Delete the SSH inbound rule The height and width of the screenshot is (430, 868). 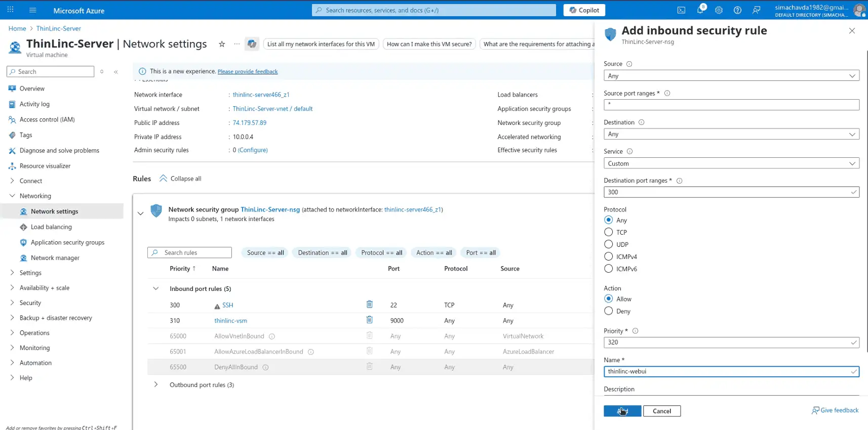(369, 305)
